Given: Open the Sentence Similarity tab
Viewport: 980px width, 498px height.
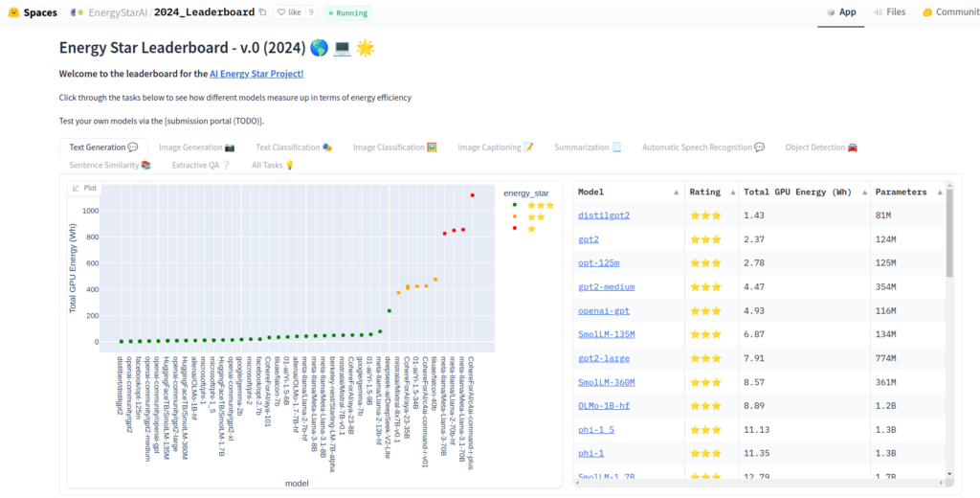Looking at the screenshot, I should (110, 165).
